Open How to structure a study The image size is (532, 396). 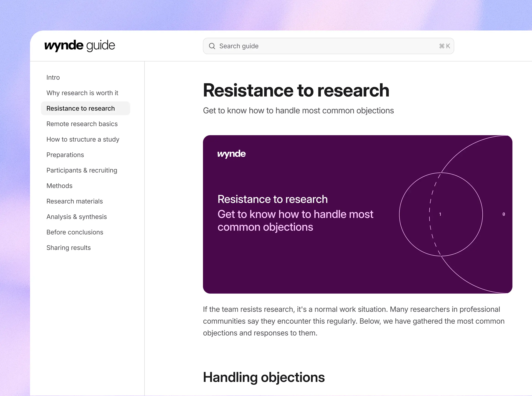tap(83, 139)
